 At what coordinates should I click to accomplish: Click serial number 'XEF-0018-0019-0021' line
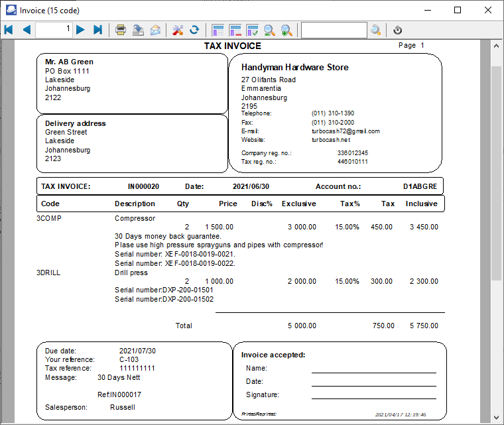pyautogui.click(x=175, y=254)
